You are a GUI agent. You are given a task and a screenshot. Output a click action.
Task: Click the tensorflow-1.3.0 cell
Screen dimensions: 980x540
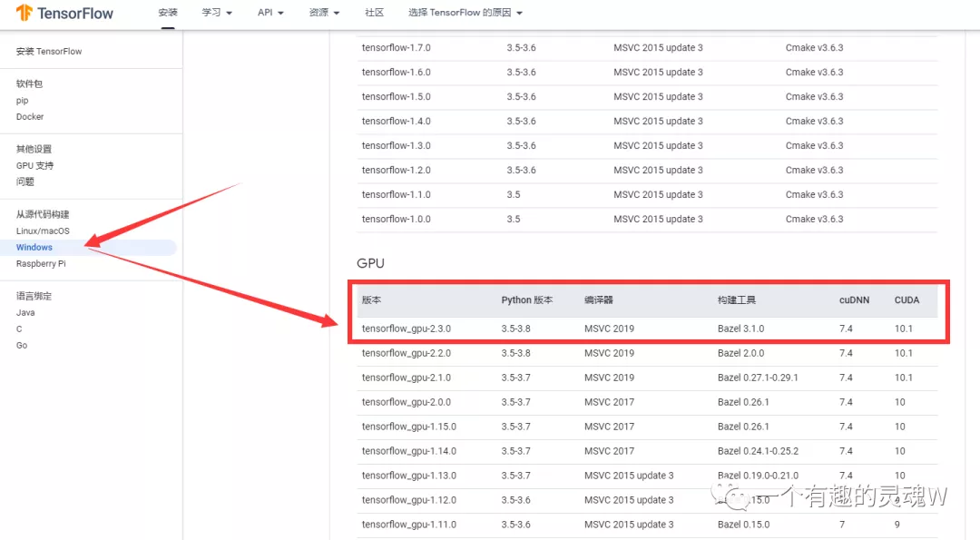point(396,145)
